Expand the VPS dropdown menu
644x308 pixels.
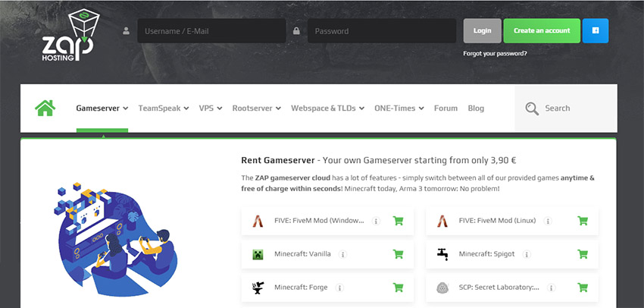pos(211,108)
